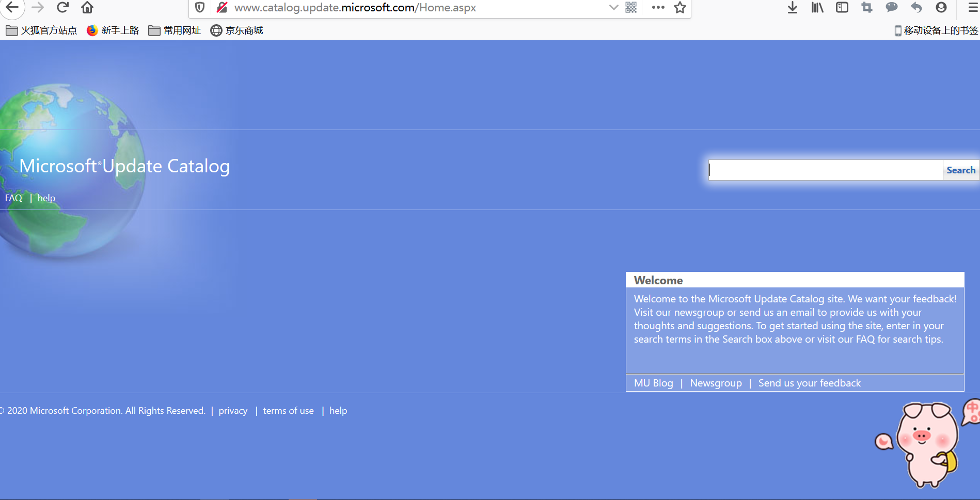Open the 常用网址 bookmark folder
Image resolution: width=980 pixels, height=500 pixels.
tap(175, 30)
